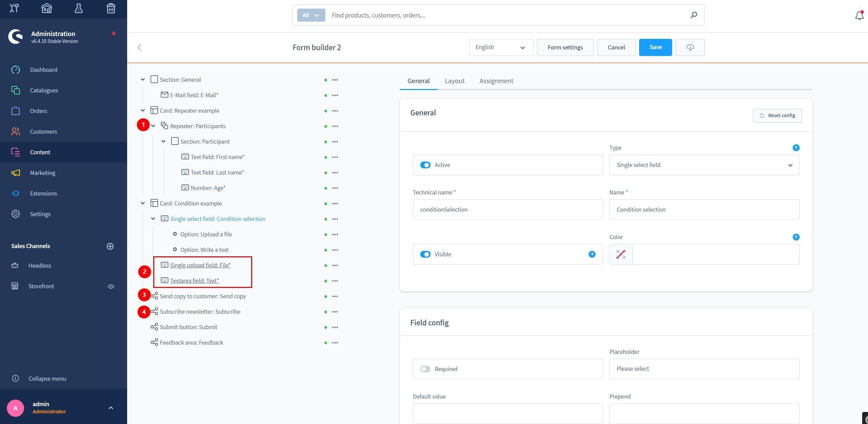Add a sales channel with plus icon
The height and width of the screenshot is (424, 868).
pyautogui.click(x=110, y=246)
